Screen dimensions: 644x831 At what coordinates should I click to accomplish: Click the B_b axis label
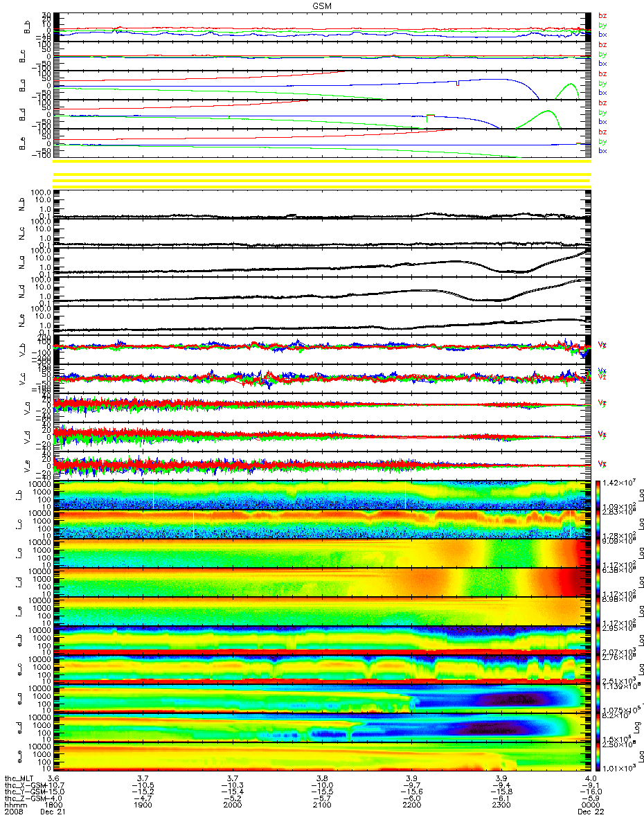click(x=26, y=28)
